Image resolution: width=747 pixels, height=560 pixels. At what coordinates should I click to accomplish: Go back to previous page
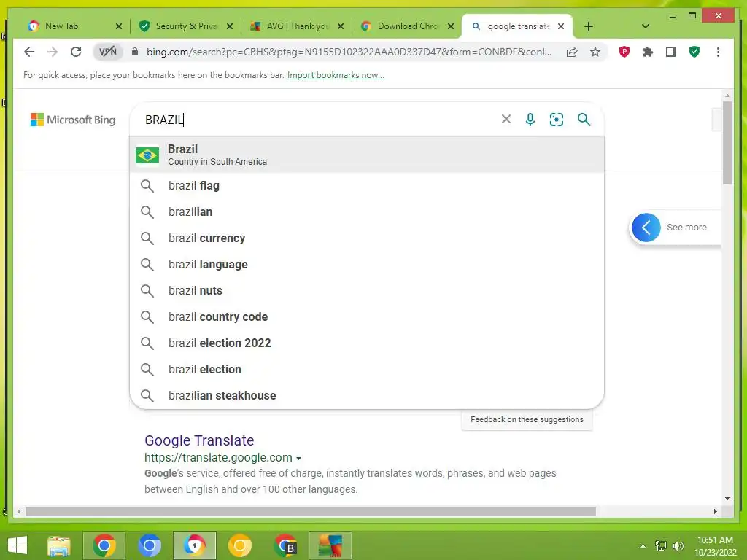point(29,52)
